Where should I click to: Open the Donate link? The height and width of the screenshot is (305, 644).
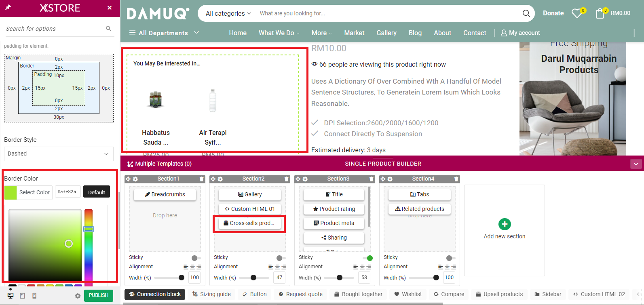553,13
